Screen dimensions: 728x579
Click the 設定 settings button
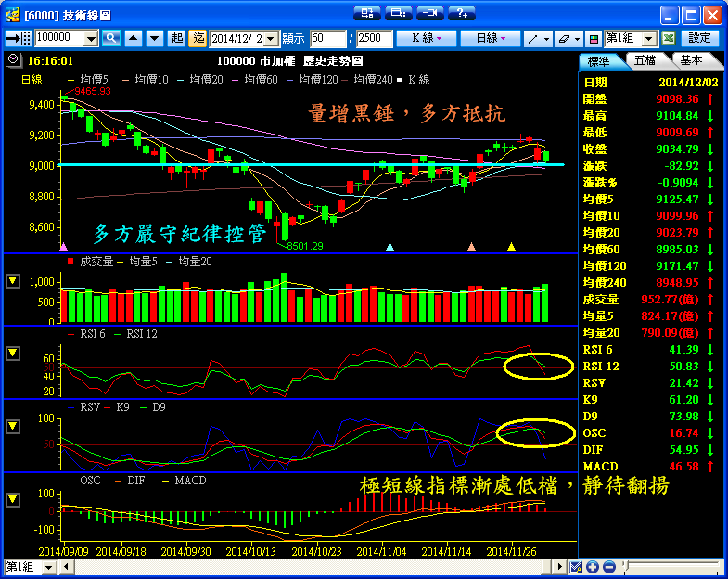coord(700,38)
